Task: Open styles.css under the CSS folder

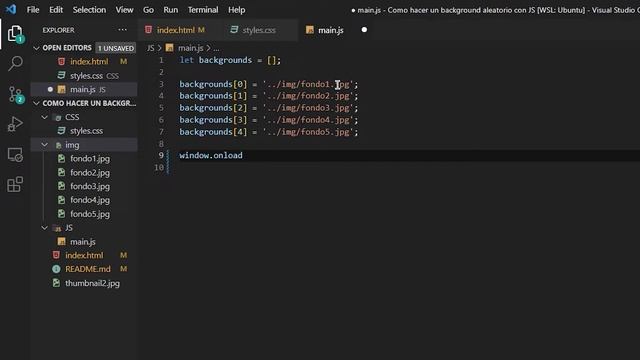Action: (x=86, y=131)
